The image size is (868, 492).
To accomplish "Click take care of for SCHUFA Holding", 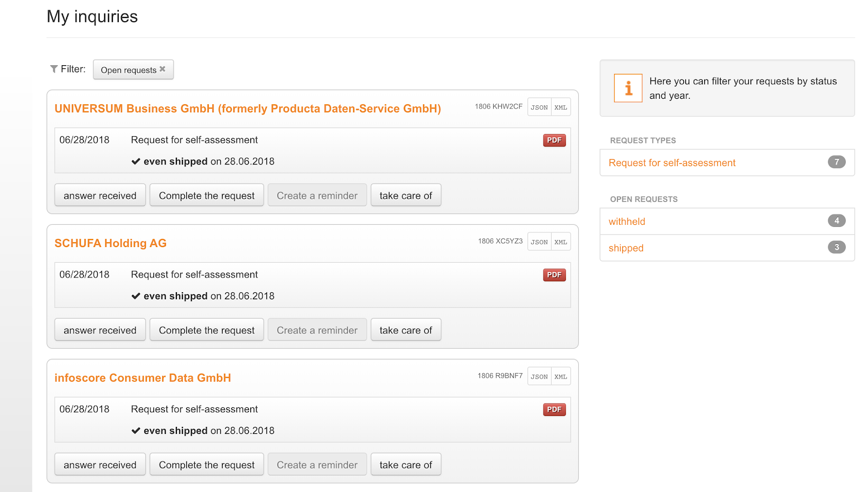I will (x=406, y=330).
